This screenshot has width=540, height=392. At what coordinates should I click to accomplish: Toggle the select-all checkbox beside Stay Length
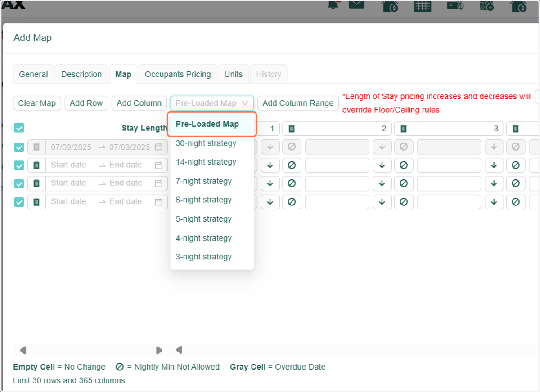[19, 128]
